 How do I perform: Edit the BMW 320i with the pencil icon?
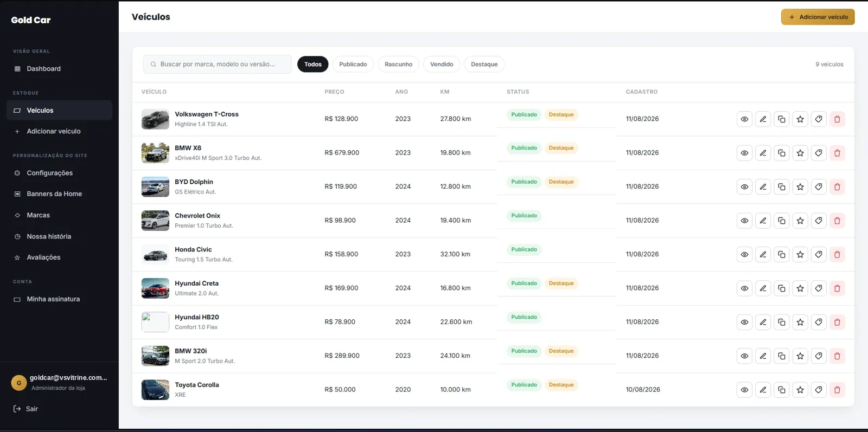pos(763,356)
